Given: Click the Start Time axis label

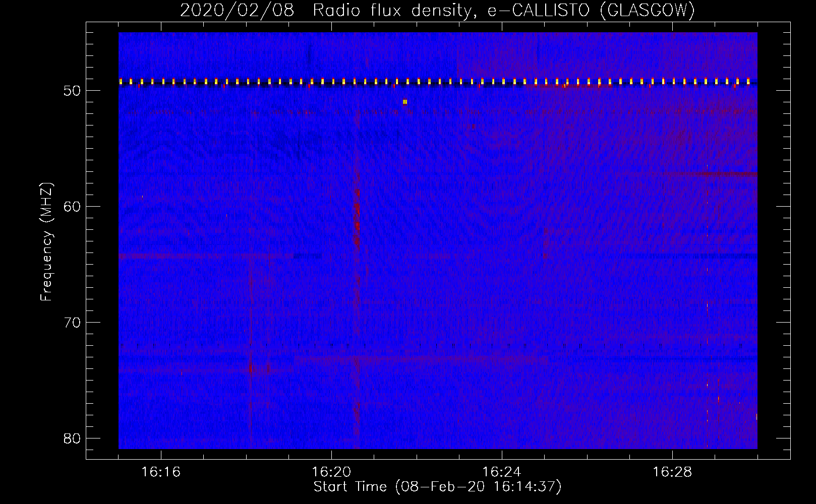Looking at the screenshot, I should pos(437,487).
